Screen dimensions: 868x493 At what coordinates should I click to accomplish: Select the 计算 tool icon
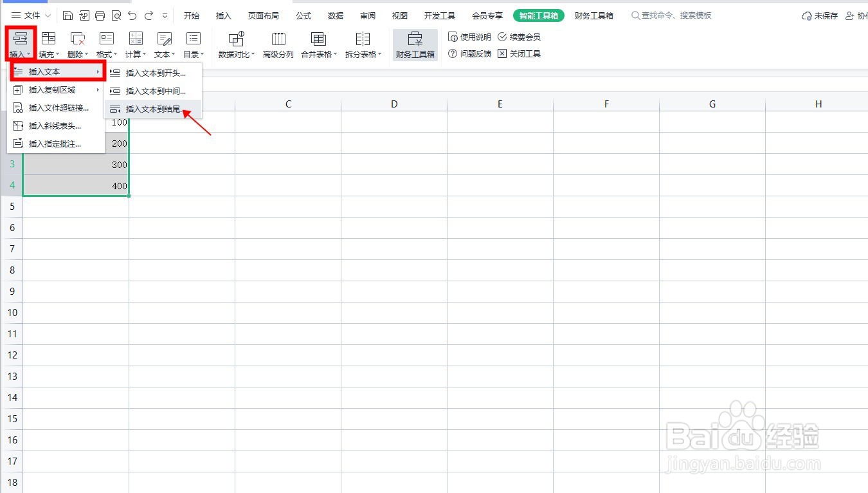point(135,44)
